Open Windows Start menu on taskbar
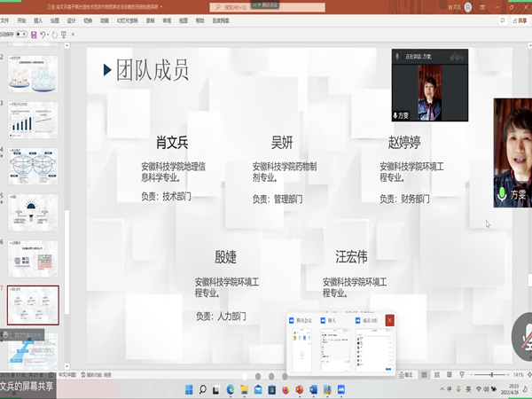The image size is (532, 399). [187, 389]
